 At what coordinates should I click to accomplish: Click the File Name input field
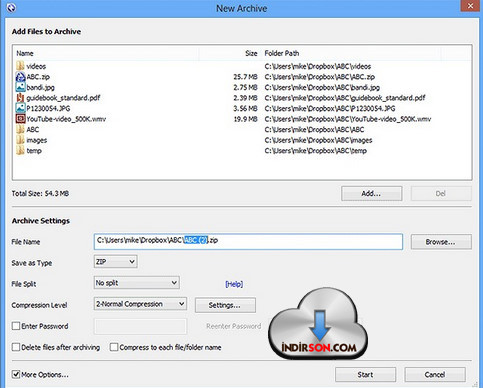[x=248, y=242]
